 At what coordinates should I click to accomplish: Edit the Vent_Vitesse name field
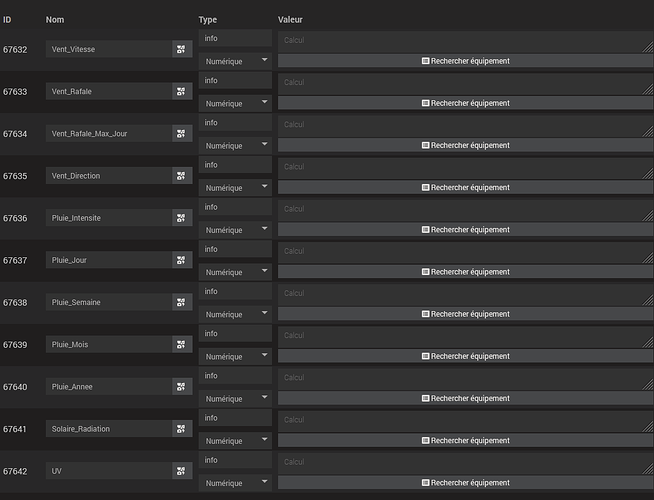point(109,49)
